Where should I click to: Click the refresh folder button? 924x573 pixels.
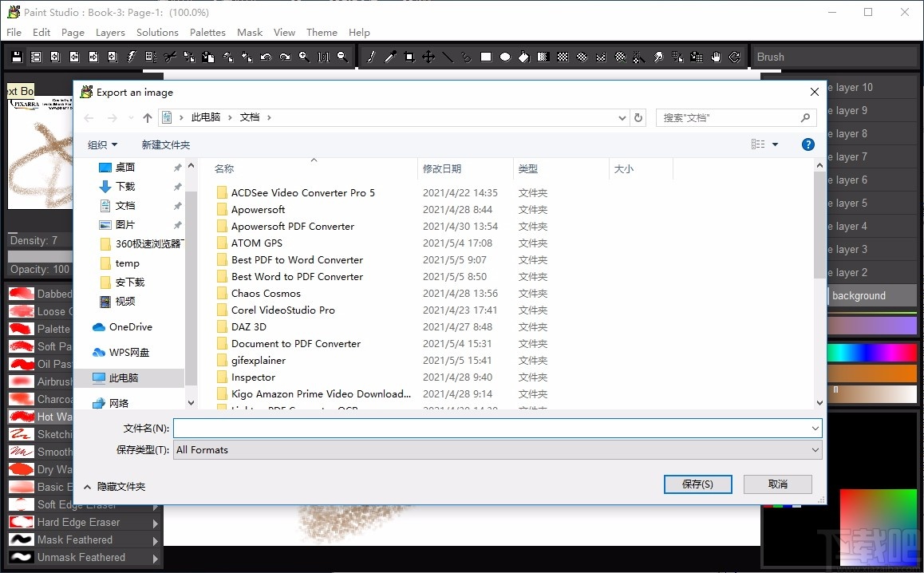638,117
